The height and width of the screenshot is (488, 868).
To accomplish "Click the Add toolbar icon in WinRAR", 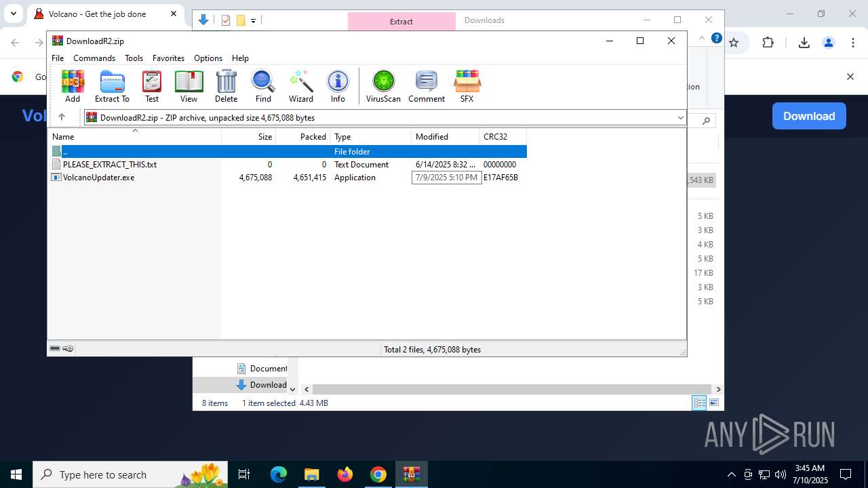I will point(73,86).
